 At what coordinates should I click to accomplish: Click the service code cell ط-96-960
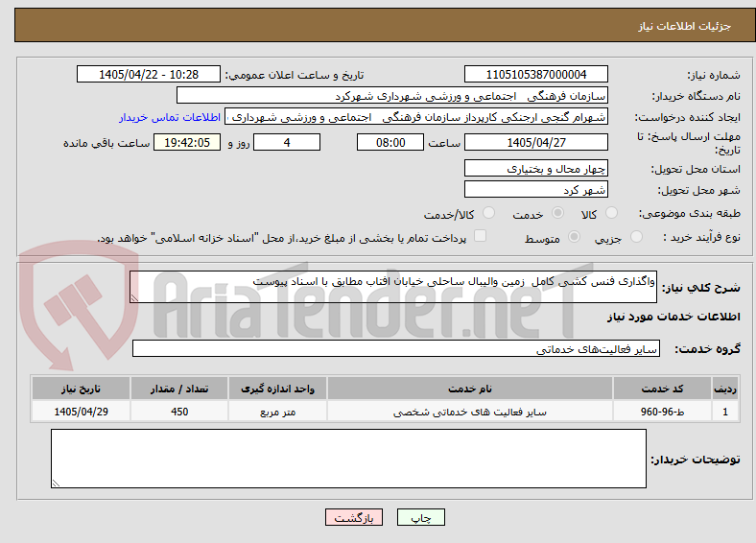pyautogui.click(x=663, y=412)
